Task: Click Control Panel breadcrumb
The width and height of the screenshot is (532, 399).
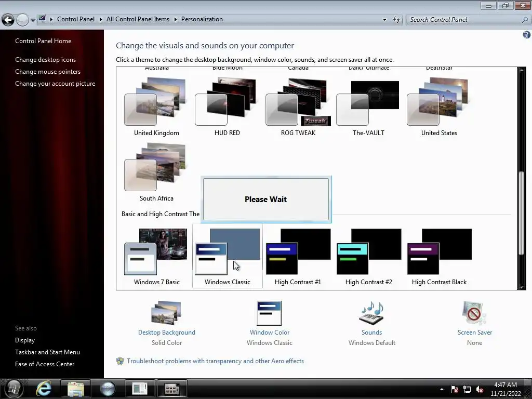Action: (x=76, y=19)
